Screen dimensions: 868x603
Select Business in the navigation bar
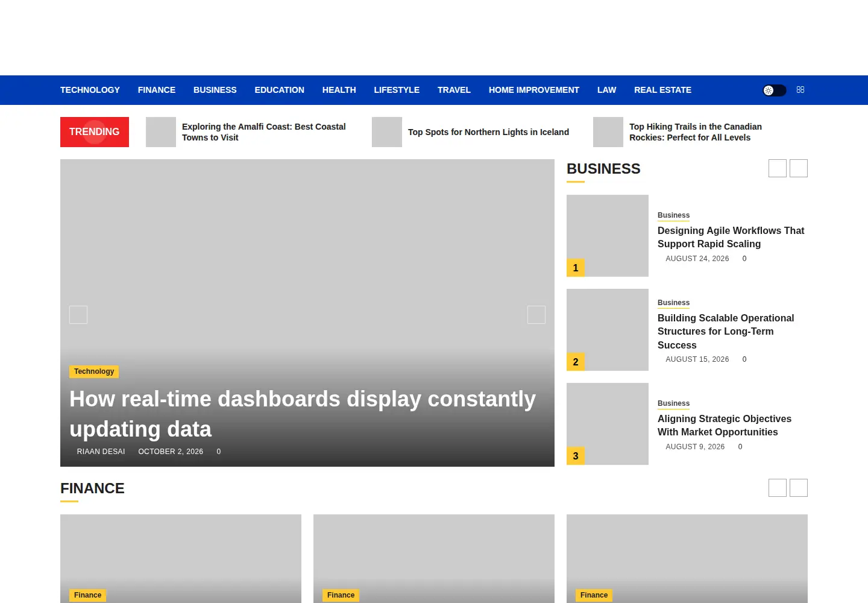[215, 90]
